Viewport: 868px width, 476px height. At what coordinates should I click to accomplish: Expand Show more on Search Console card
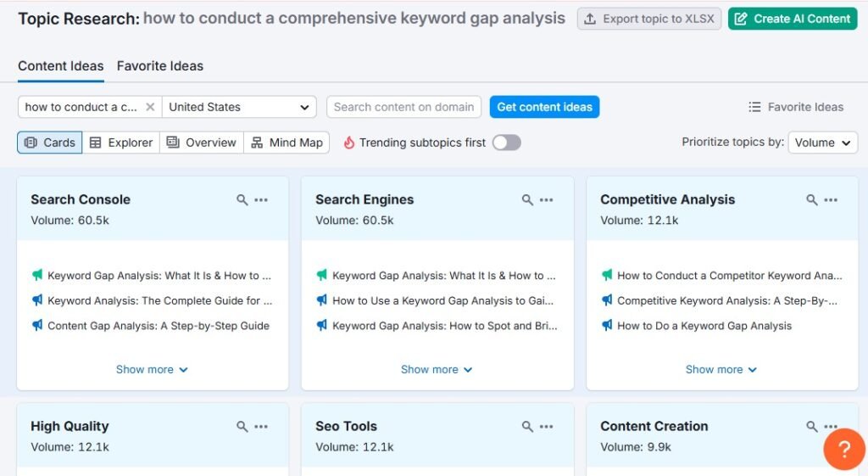tap(152, 370)
